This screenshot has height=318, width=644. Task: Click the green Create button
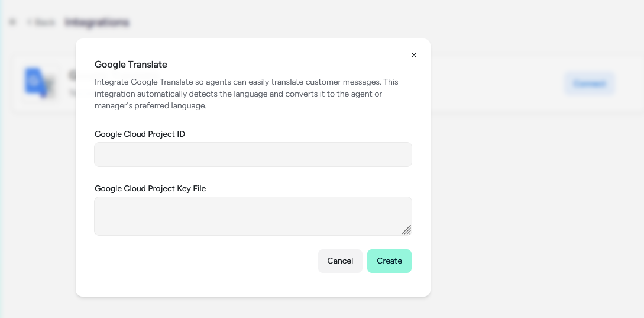pos(389,261)
